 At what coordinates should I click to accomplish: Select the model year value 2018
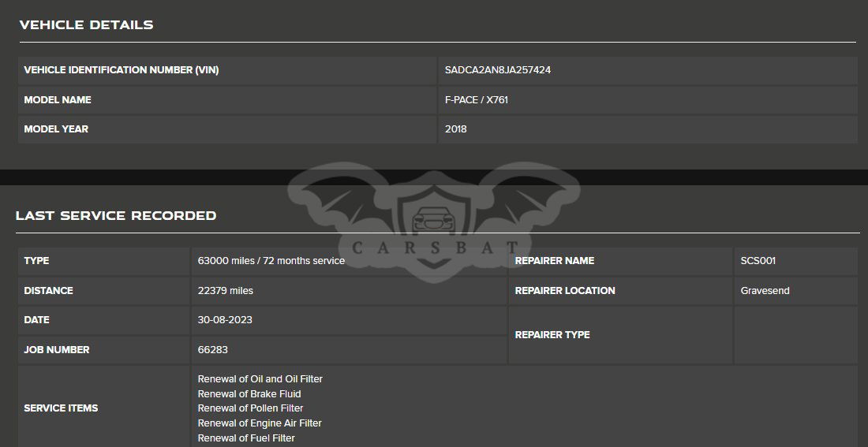[455, 129]
